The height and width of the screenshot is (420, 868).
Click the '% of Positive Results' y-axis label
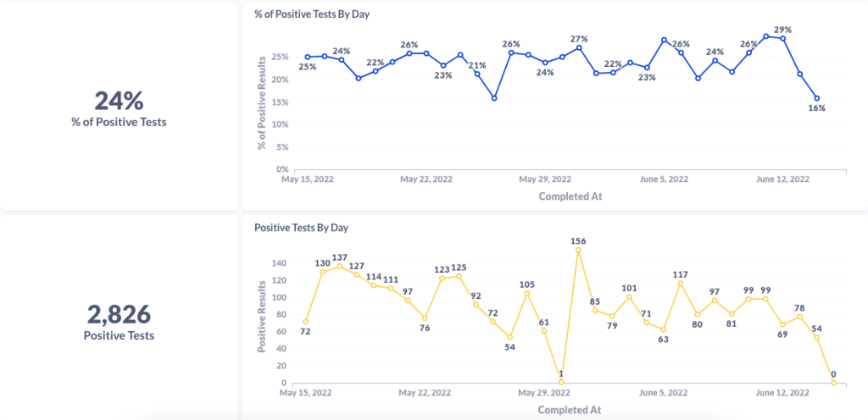click(263, 102)
